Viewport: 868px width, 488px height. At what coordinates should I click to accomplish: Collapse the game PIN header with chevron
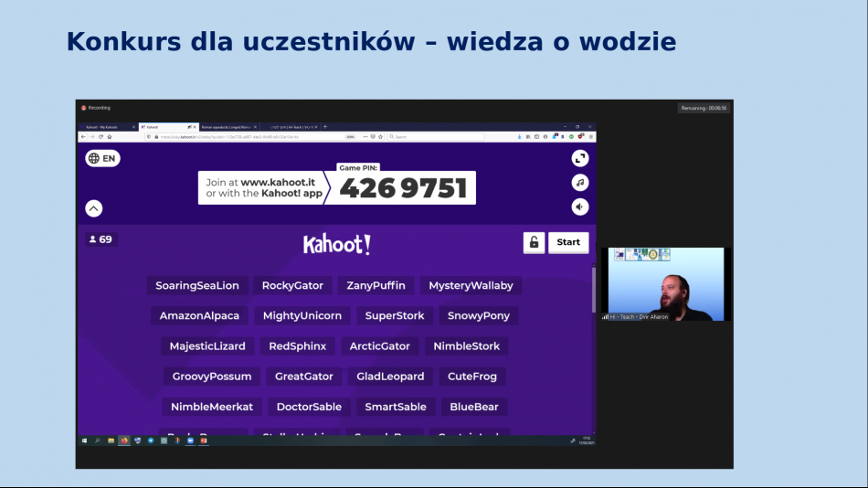coord(93,208)
